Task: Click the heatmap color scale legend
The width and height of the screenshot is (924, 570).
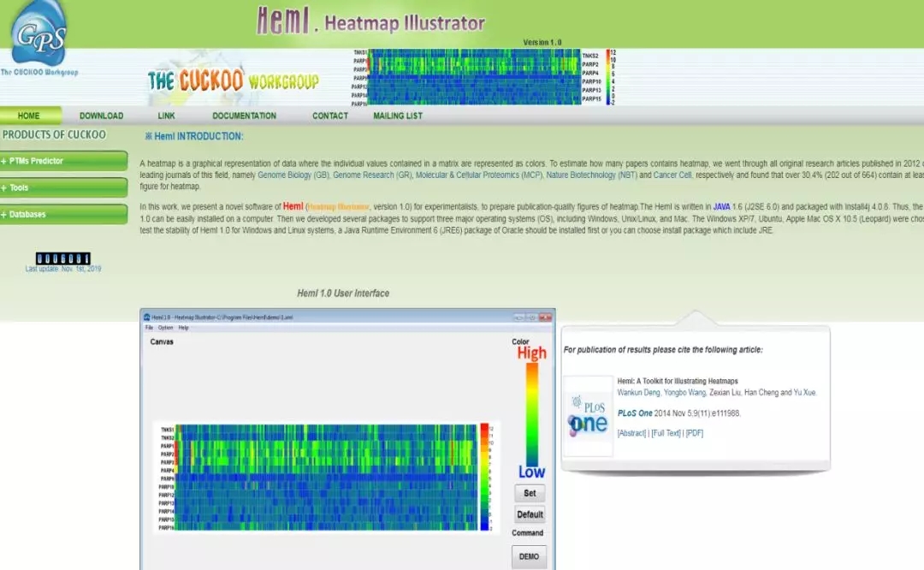Action: coord(486,477)
